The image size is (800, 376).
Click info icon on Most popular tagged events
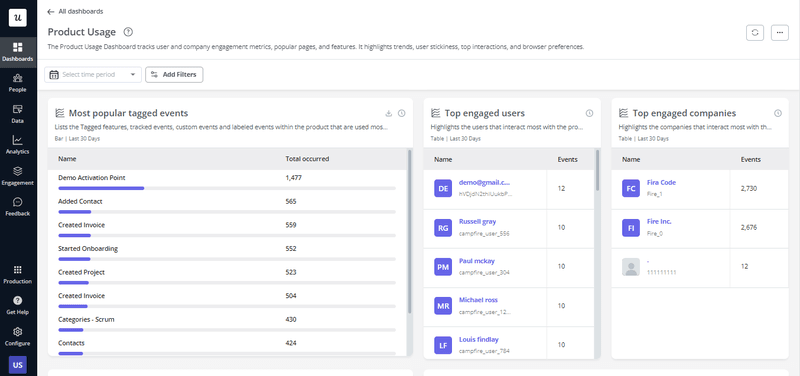click(402, 113)
